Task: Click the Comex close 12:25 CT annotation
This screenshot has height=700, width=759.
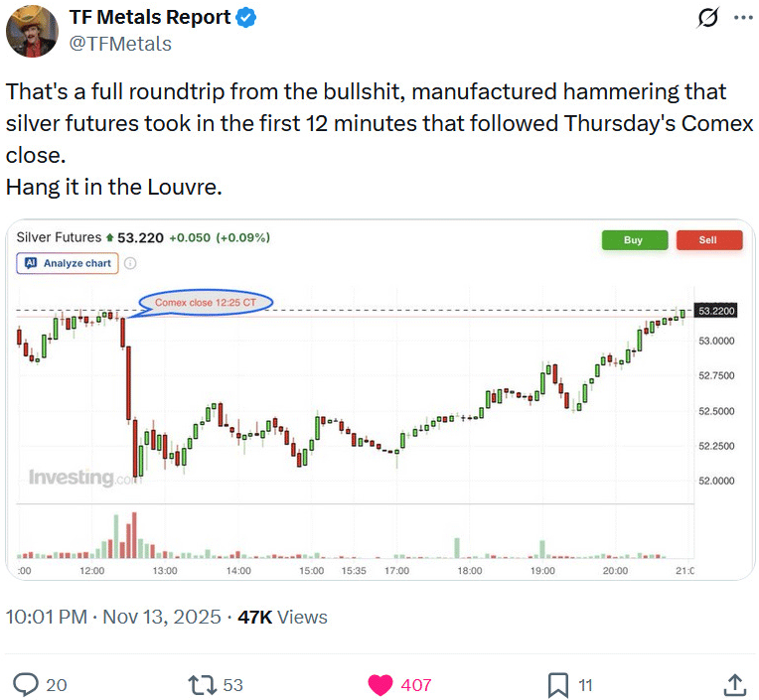Action: pos(205,302)
